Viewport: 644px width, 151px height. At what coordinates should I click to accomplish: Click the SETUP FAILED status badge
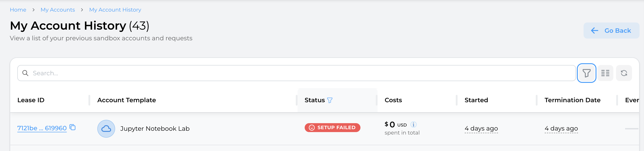pyautogui.click(x=332, y=127)
